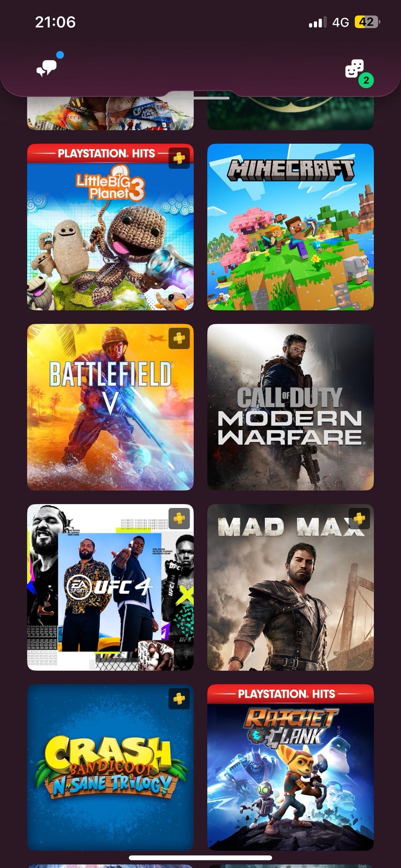Select the Battlefield V cover
Image resolution: width=401 pixels, height=868 pixels.
(110, 407)
